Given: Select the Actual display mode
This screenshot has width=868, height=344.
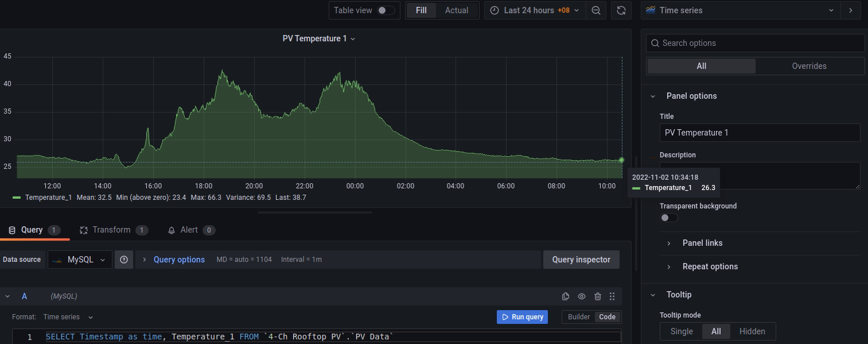Looking at the screenshot, I should point(457,10).
